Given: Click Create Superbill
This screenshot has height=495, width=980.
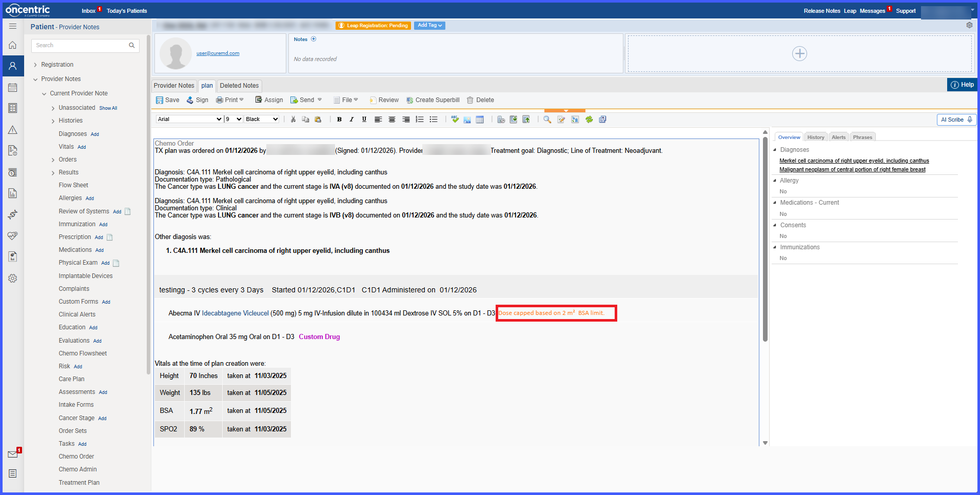Looking at the screenshot, I should [433, 100].
